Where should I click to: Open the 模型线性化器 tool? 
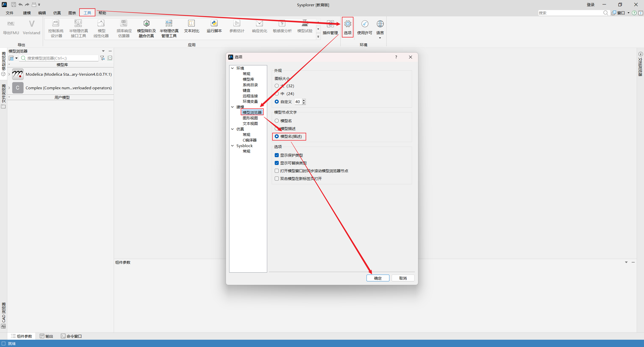tap(101, 28)
